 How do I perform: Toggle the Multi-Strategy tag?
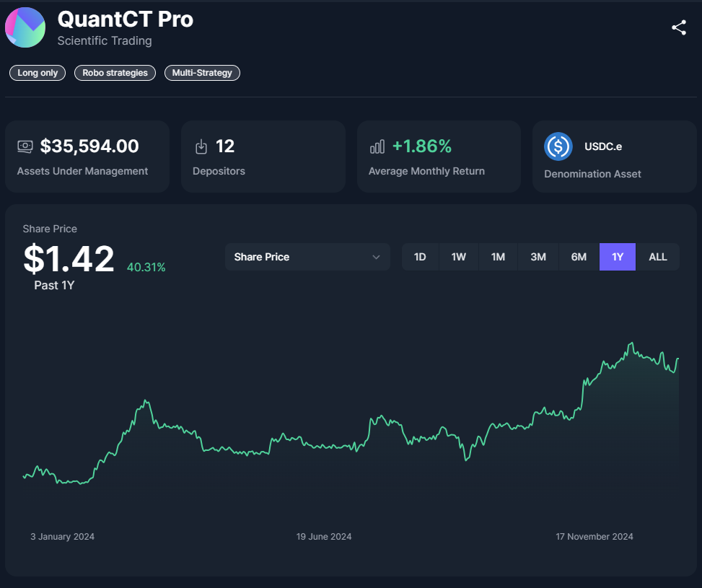pyautogui.click(x=202, y=72)
